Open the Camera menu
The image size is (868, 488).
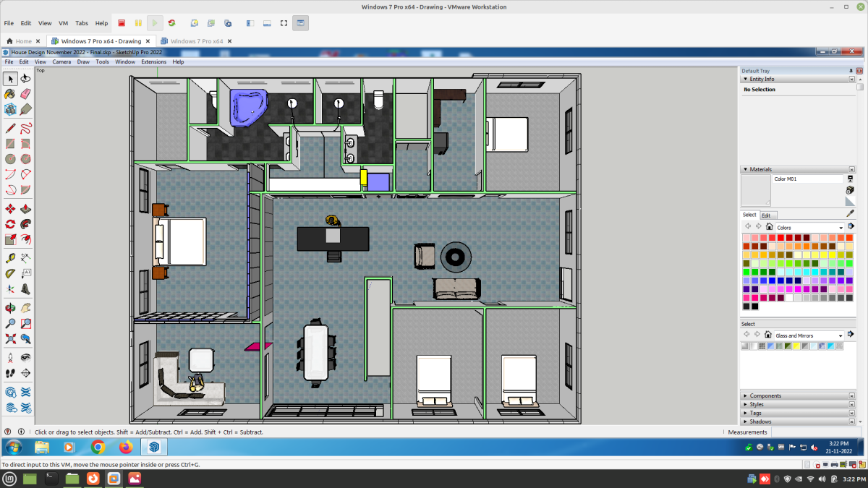tap(61, 61)
